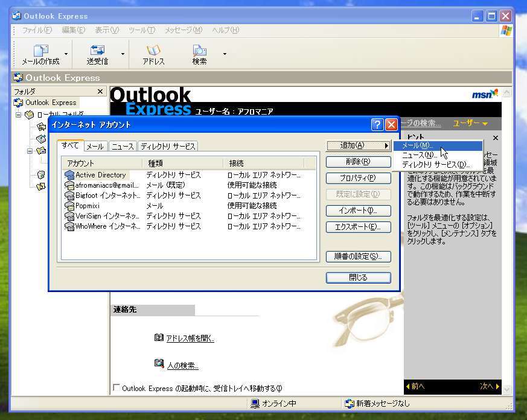Open the dropdown arrow next to 送受信
The height and width of the screenshot is (420, 527).
tap(123, 54)
